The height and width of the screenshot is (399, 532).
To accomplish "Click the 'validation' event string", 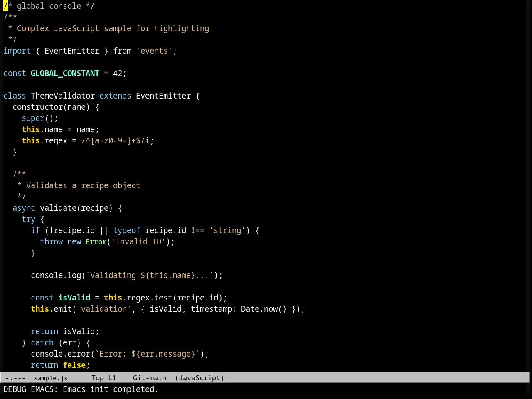I will tap(104, 309).
